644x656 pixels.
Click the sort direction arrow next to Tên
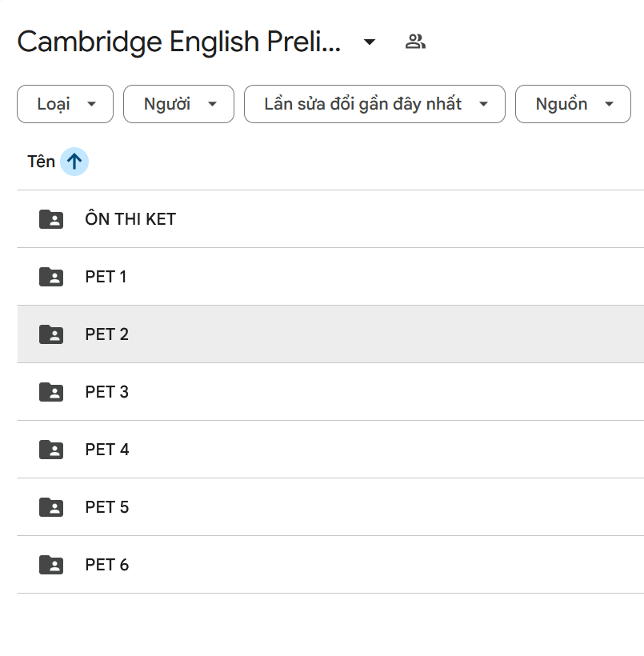(74, 162)
